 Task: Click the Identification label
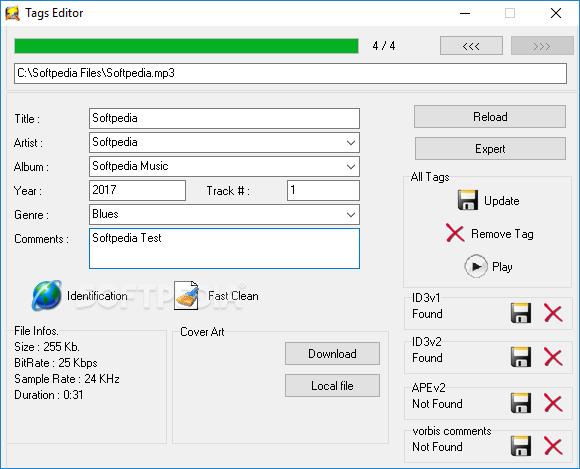coord(97,296)
